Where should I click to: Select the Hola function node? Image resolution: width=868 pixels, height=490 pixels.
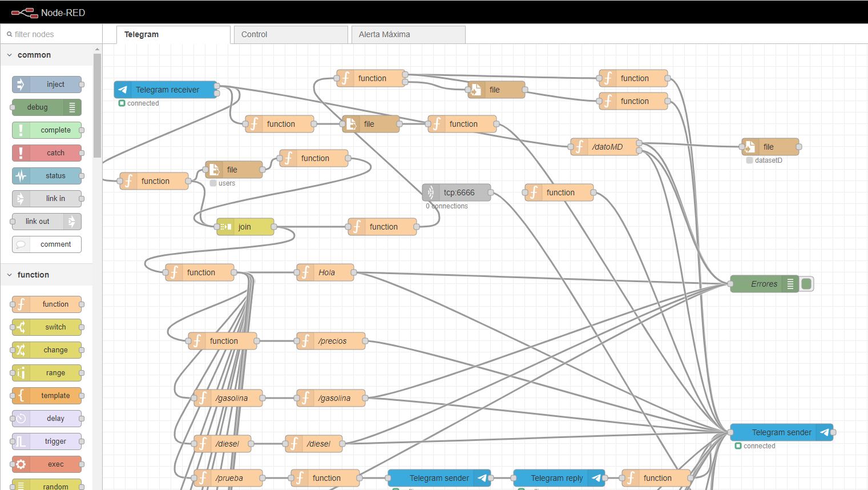[325, 272]
